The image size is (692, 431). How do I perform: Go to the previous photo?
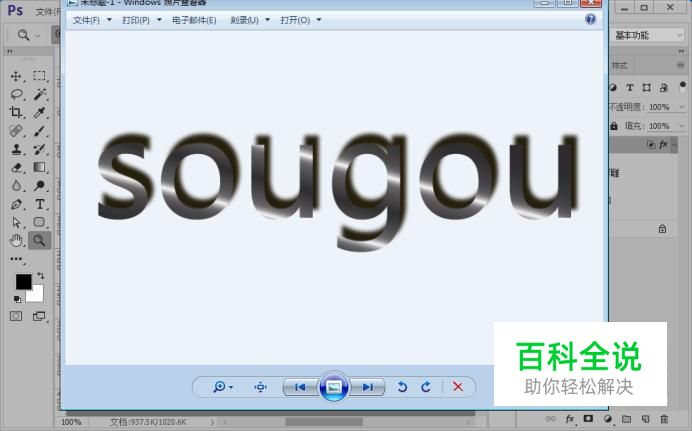tap(300, 387)
